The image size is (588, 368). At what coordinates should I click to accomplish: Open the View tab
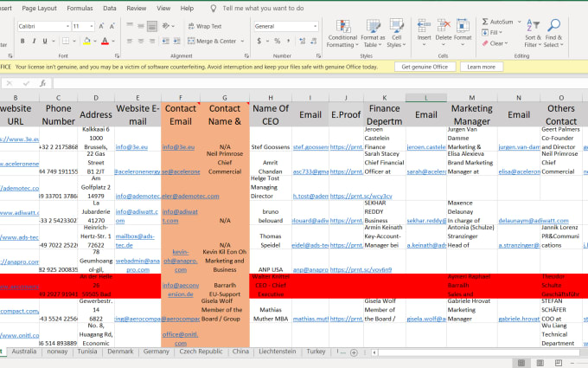tap(163, 8)
